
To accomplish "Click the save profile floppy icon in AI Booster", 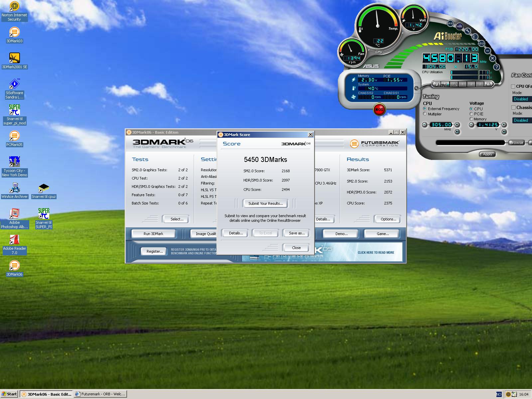I will [488, 84].
